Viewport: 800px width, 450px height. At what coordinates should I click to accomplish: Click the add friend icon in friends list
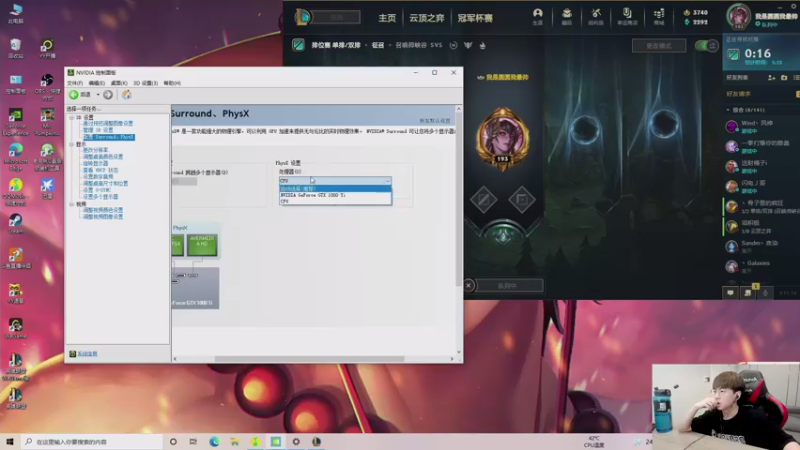(771, 78)
